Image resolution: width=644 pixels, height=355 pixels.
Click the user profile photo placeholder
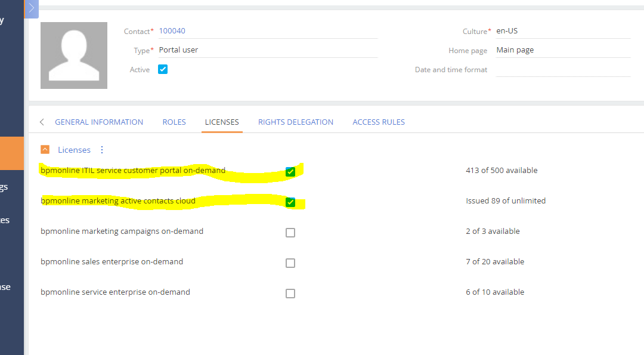74,55
